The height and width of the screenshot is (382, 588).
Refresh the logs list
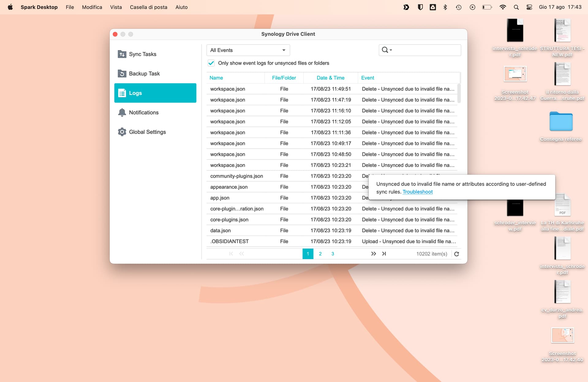[457, 254]
